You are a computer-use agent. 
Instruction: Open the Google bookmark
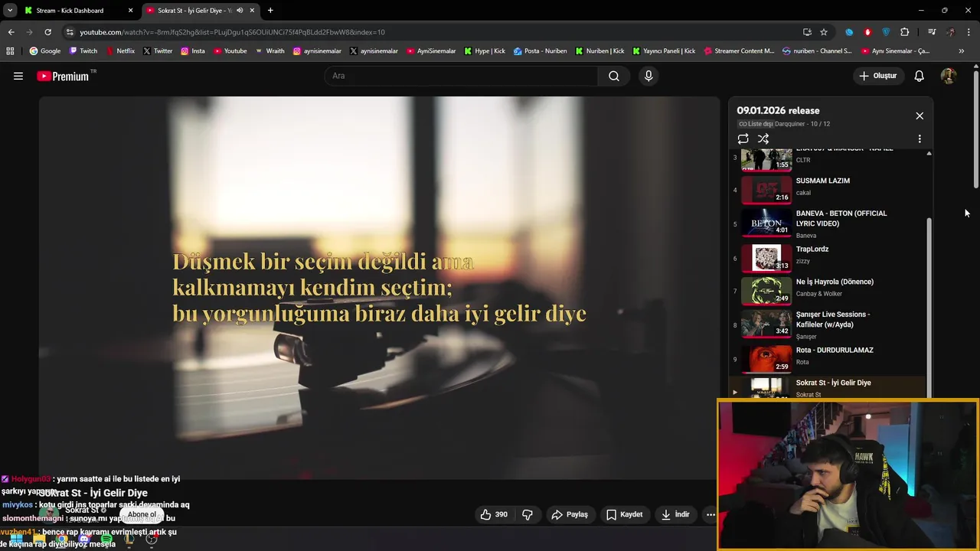[x=44, y=51]
